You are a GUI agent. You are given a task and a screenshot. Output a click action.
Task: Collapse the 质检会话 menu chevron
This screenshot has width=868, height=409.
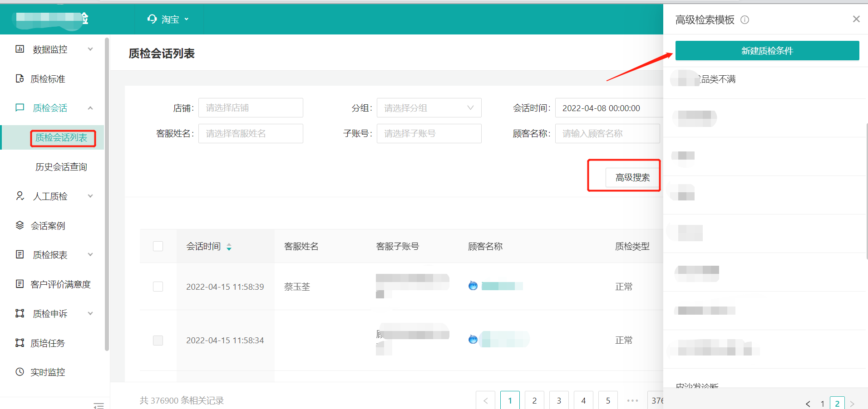click(90, 107)
